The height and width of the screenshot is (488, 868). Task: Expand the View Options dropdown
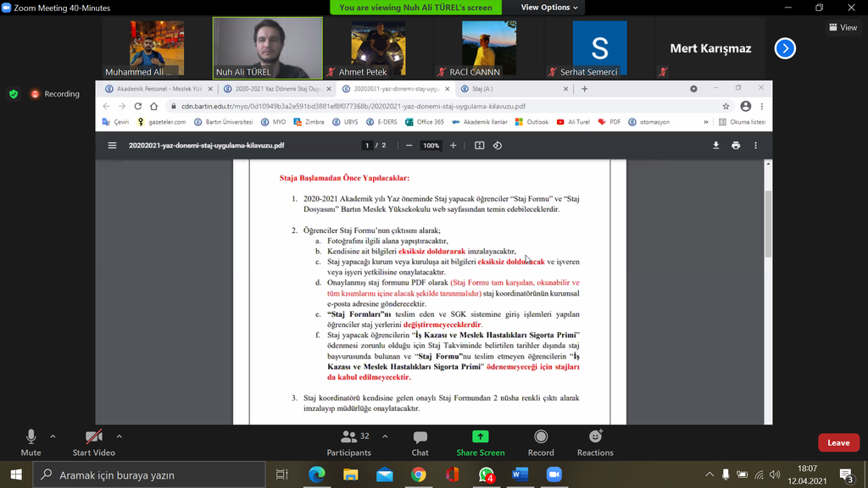549,8
